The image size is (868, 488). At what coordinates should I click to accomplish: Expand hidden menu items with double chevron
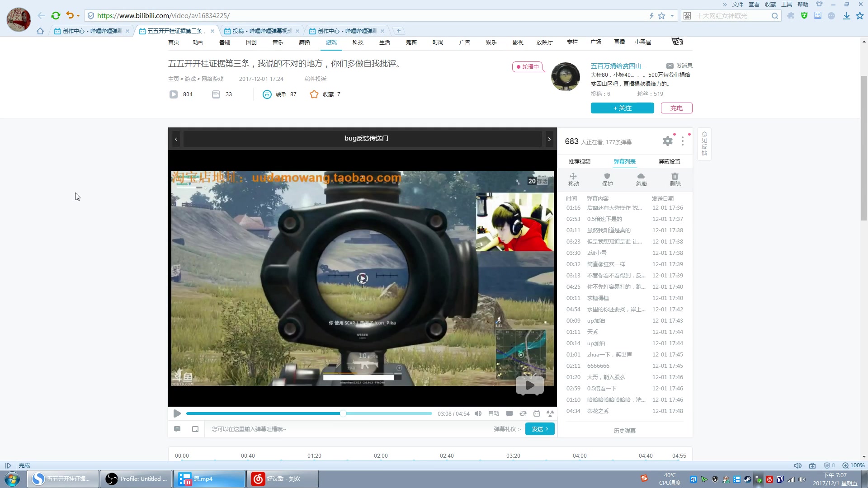(725, 5)
